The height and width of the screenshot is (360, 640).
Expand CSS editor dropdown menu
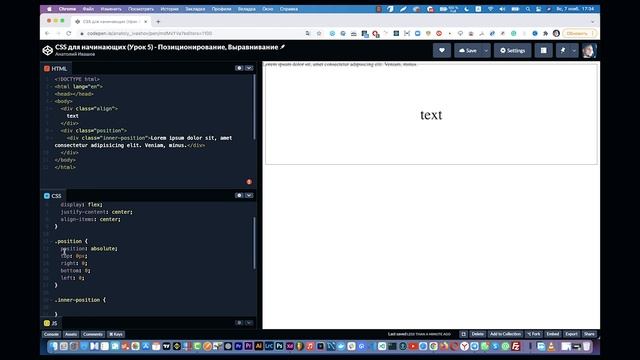coord(249,196)
